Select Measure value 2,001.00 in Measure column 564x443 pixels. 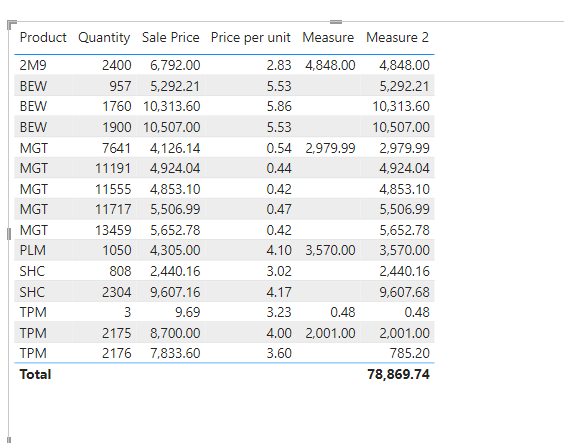click(x=330, y=333)
